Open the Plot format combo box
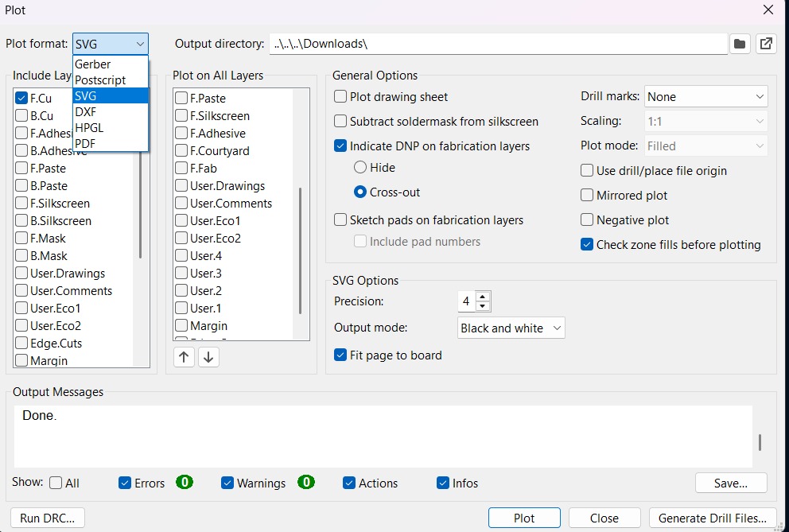Screen dimensions: 789x532 point(111,45)
